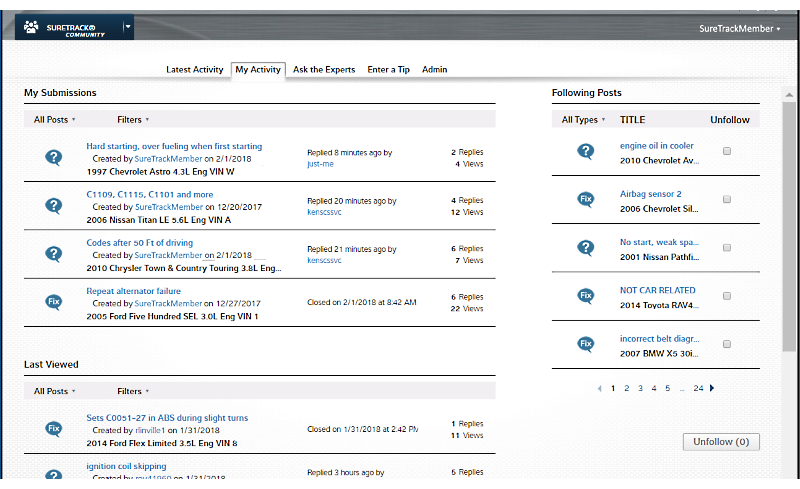
Task: Switch to the Latest Activity tab
Action: (x=194, y=70)
